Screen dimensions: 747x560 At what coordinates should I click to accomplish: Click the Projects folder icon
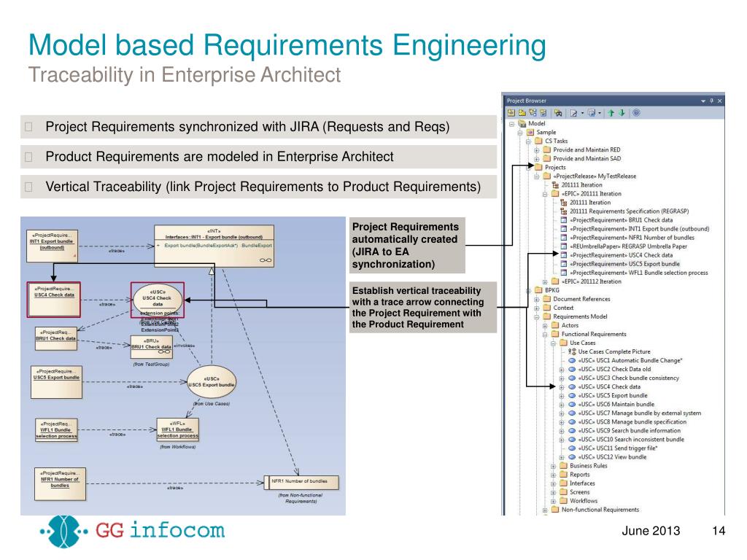[539, 167]
